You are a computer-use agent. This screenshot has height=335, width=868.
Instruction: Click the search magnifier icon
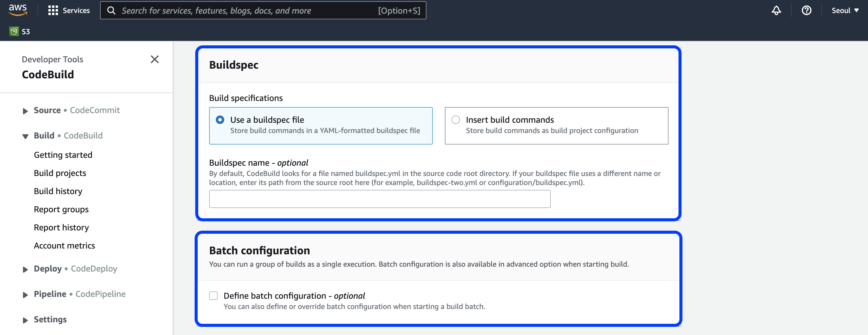click(x=111, y=11)
